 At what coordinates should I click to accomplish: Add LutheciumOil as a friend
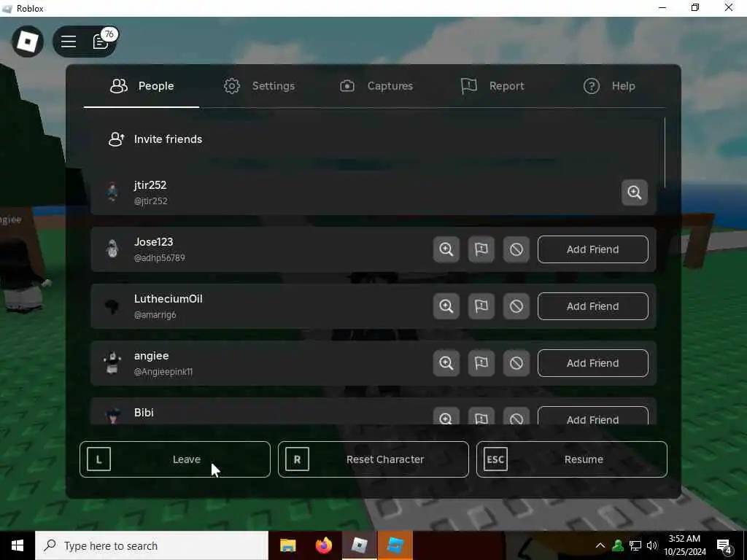pyautogui.click(x=592, y=306)
